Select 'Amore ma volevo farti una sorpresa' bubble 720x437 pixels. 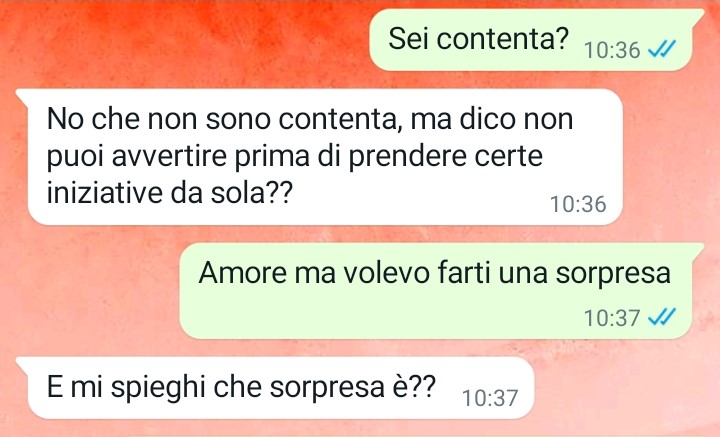pos(437,291)
